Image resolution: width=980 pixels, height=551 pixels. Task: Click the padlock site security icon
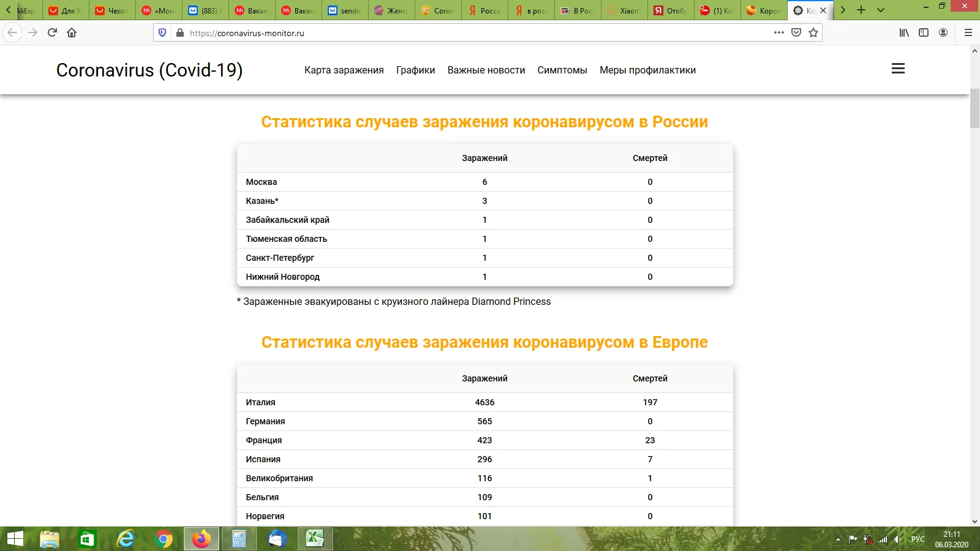point(179,32)
